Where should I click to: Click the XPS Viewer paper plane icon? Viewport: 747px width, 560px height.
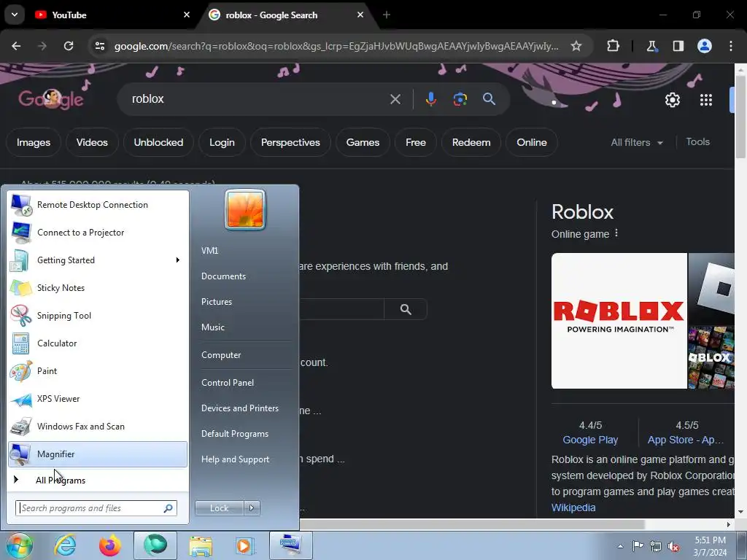(21, 399)
